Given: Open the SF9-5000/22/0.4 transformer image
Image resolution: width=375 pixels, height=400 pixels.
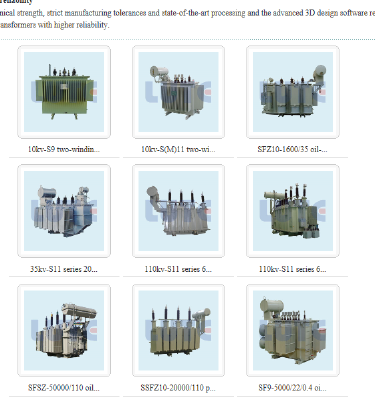Looking at the screenshot, I should (293, 330).
